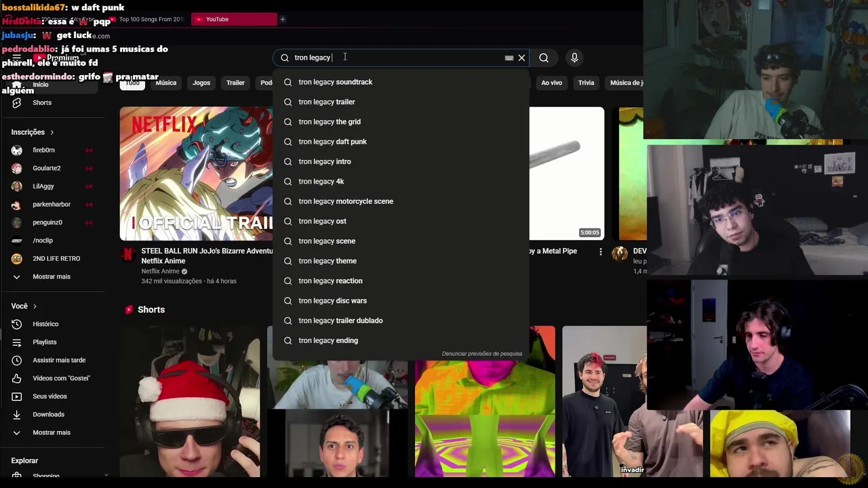Choose suggestion tron legacy trailer

401,102
